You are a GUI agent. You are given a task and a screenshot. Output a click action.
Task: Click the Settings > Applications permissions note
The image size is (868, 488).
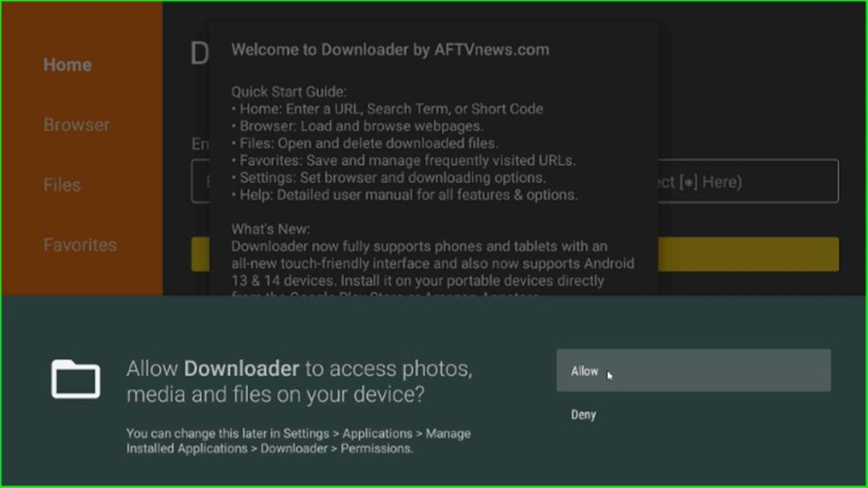(x=298, y=441)
